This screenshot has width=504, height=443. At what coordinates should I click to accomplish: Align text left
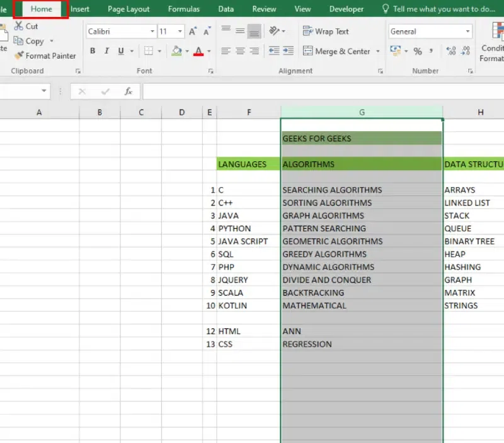tap(226, 51)
